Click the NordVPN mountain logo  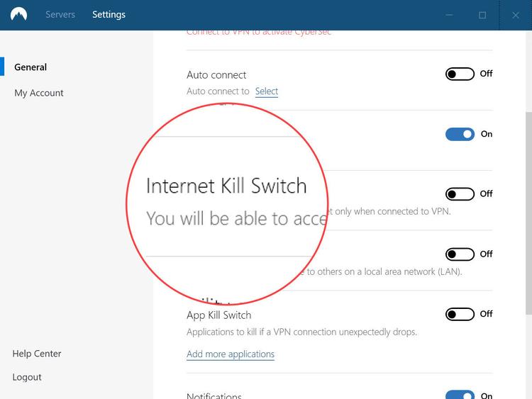pos(18,15)
